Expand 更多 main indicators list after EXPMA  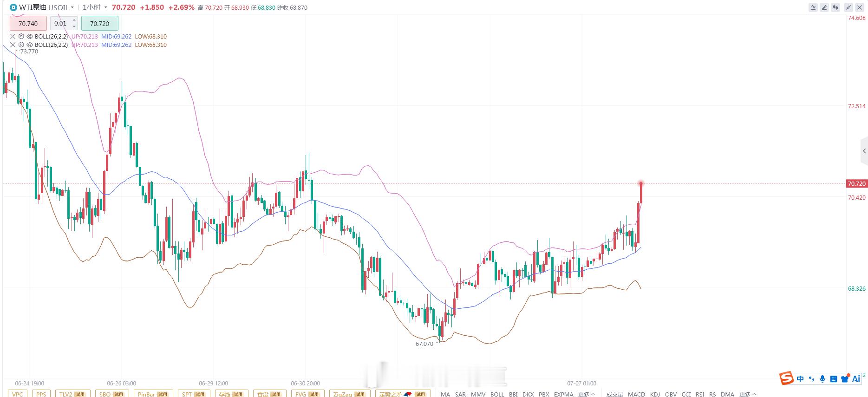click(x=587, y=394)
